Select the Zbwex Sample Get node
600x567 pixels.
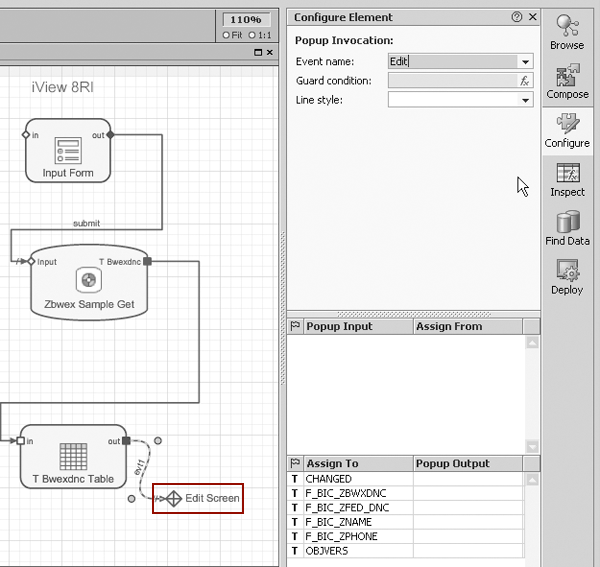pos(90,282)
